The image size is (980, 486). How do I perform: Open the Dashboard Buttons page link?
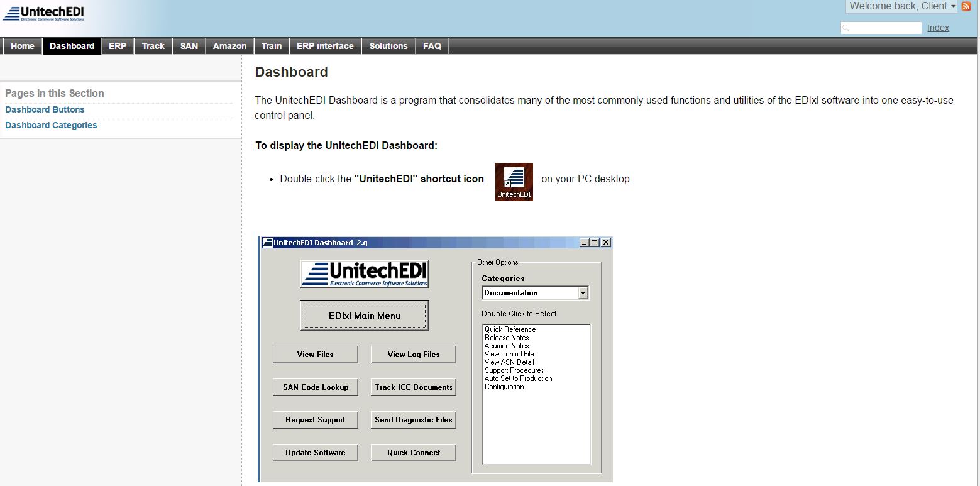[45, 109]
